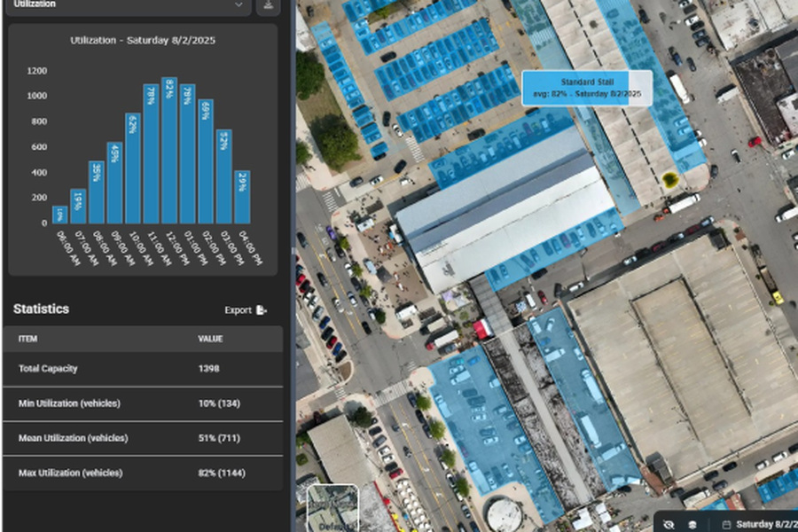Click Export in the Statistics section
The width and height of the screenshot is (798, 532).
[246, 310]
